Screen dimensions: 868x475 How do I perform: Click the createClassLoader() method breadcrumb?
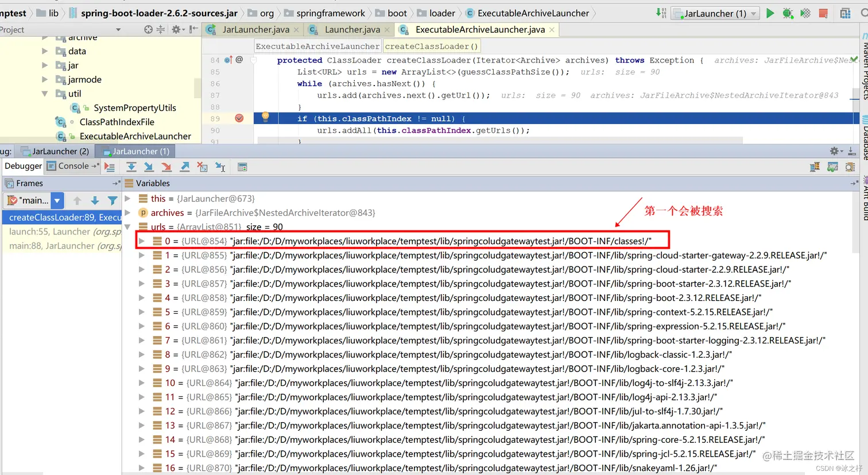pyautogui.click(x=431, y=46)
